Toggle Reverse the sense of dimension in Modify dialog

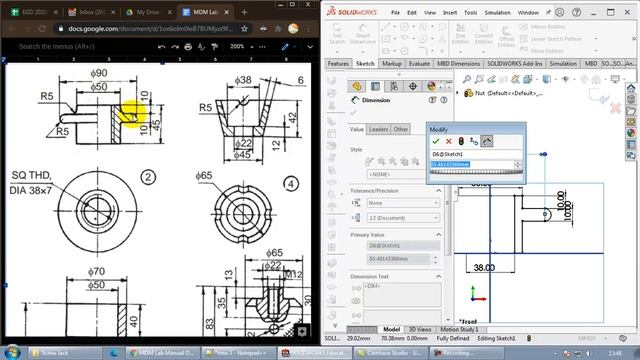pyautogui.click(x=474, y=141)
